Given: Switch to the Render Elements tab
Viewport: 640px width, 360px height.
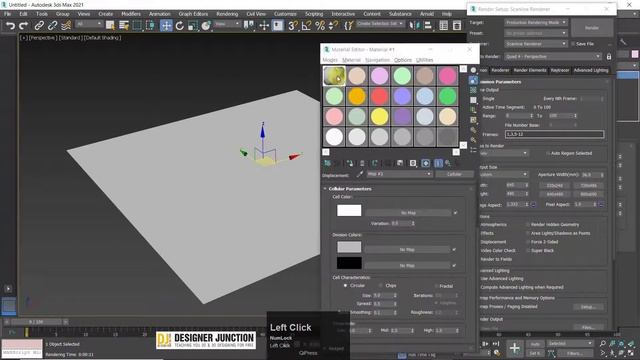Looking at the screenshot, I should pyautogui.click(x=529, y=70).
